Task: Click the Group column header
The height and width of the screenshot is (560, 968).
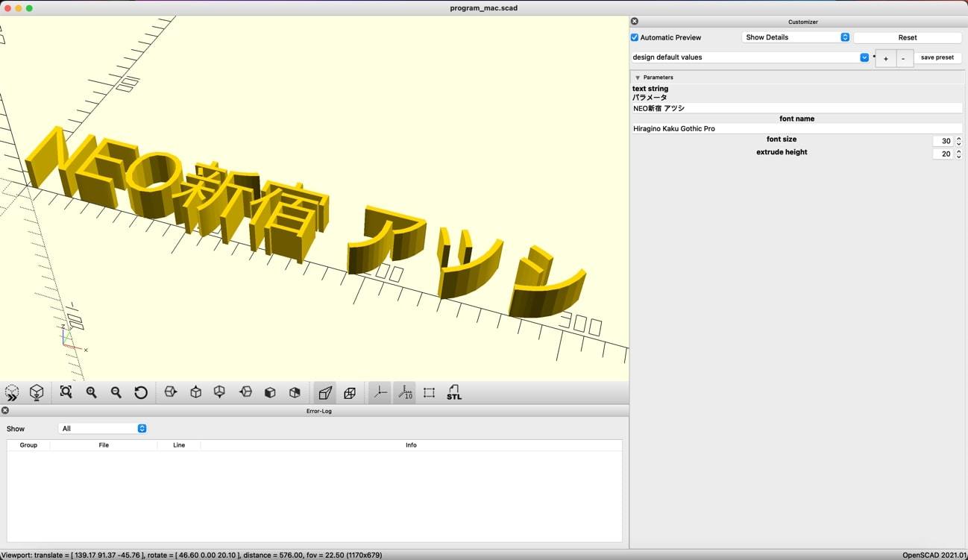Action: click(x=28, y=445)
